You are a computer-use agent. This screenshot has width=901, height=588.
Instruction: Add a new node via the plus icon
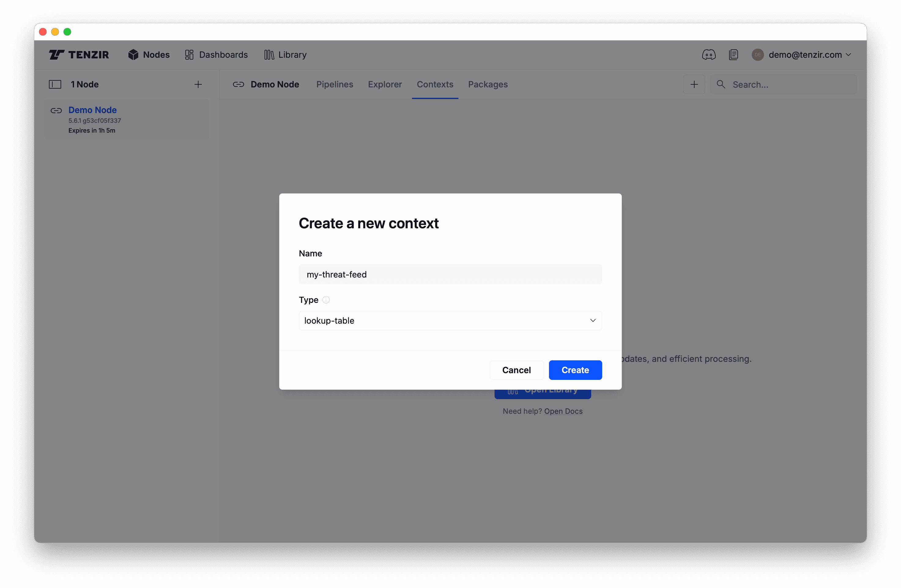point(198,84)
